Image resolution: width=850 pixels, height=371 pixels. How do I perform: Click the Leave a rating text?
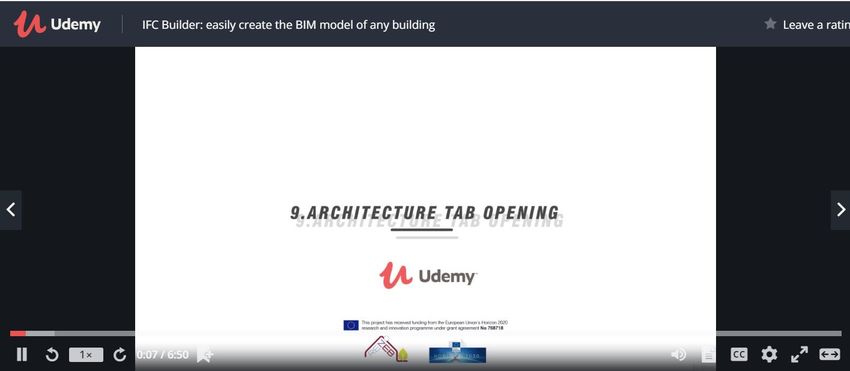[x=816, y=25]
